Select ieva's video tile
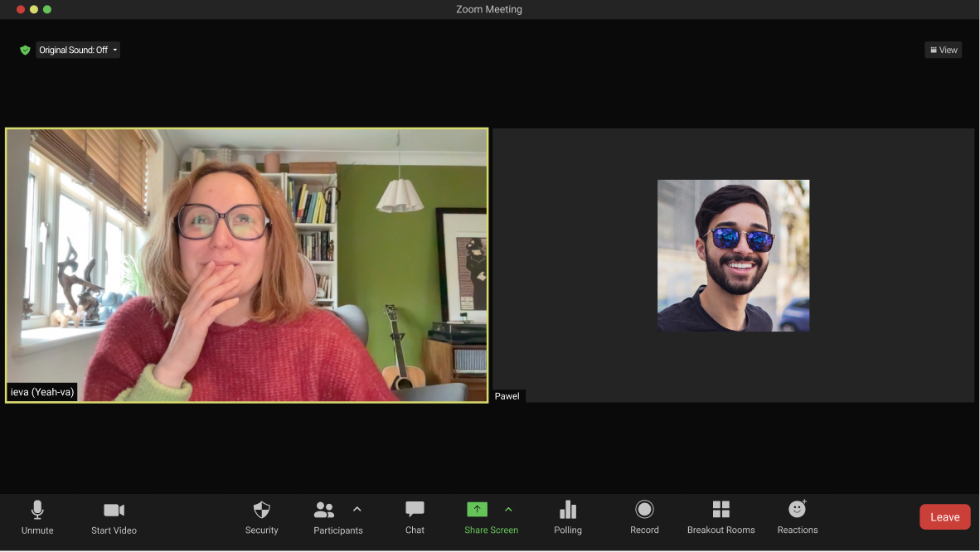The width and height of the screenshot is (980, 552). coord(247,266)
